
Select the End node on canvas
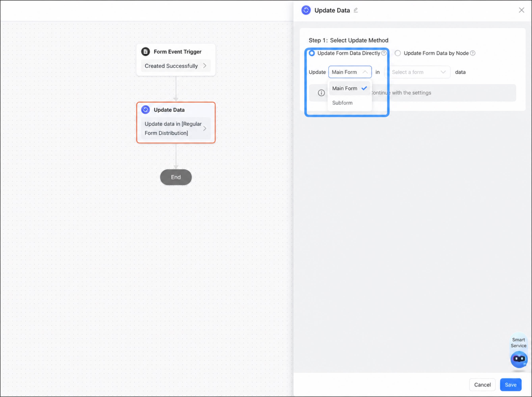(176, 177)
